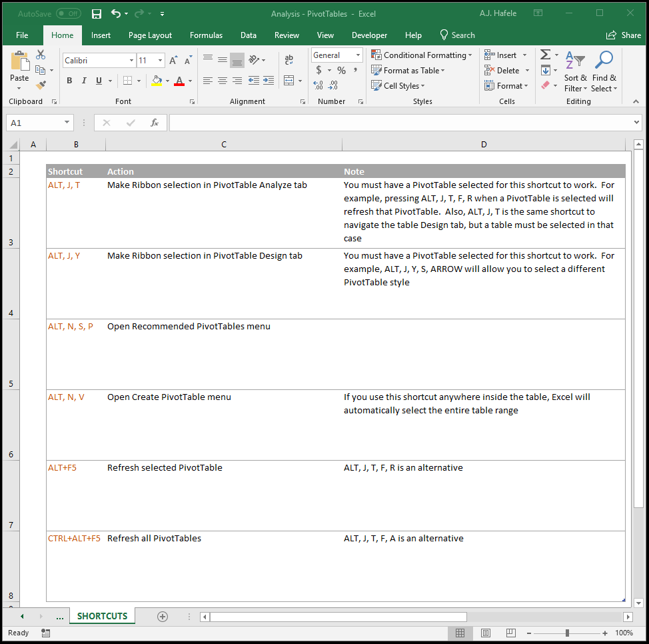Open Sort & Filter menu
Image resolution: width=649 pixels, height=644 pixels.
(575, 71)
